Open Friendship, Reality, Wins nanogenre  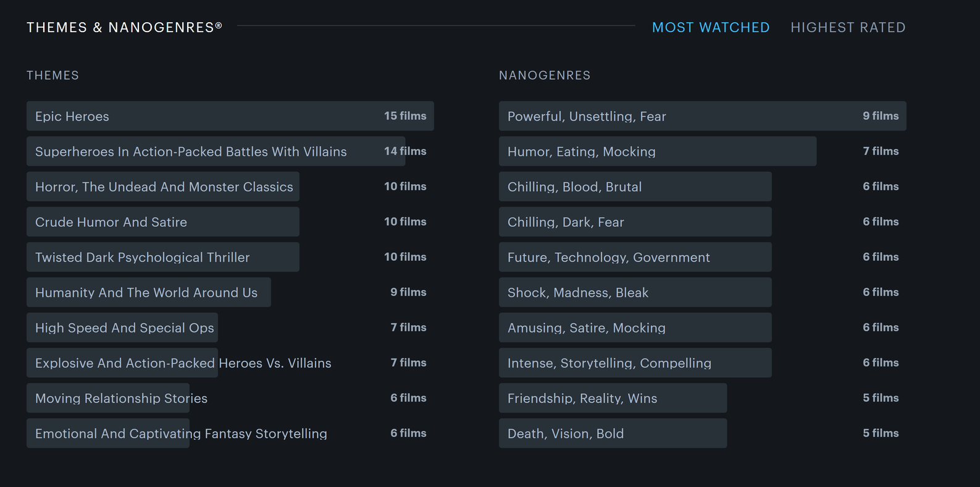click(x=582, y=398)
